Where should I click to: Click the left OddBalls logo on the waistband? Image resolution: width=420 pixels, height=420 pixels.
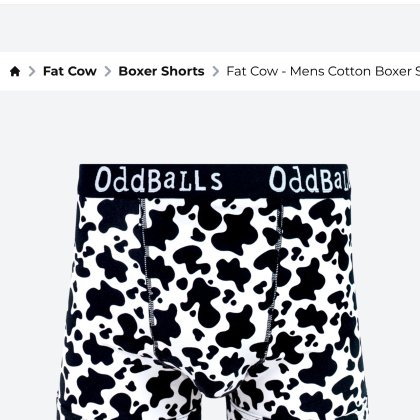pos(158,180)
